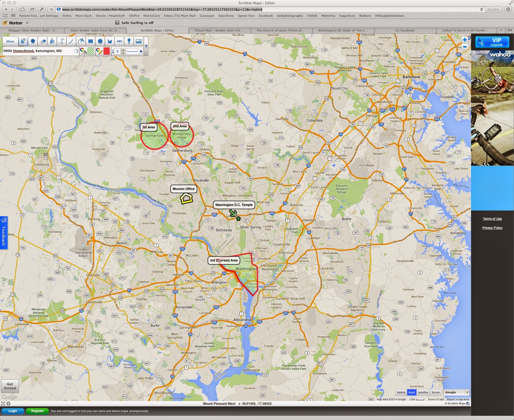This screenshot has width=514, height=420.
Task: Open the Safari iCloud tabs button
Action: click(x=22, y=9)
